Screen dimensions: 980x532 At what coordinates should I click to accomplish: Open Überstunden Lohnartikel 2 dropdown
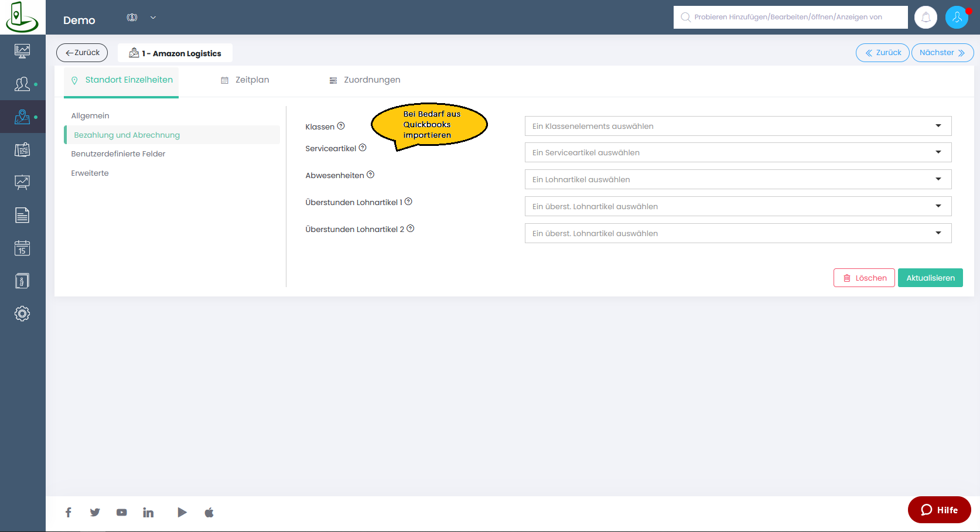[737, 233]
